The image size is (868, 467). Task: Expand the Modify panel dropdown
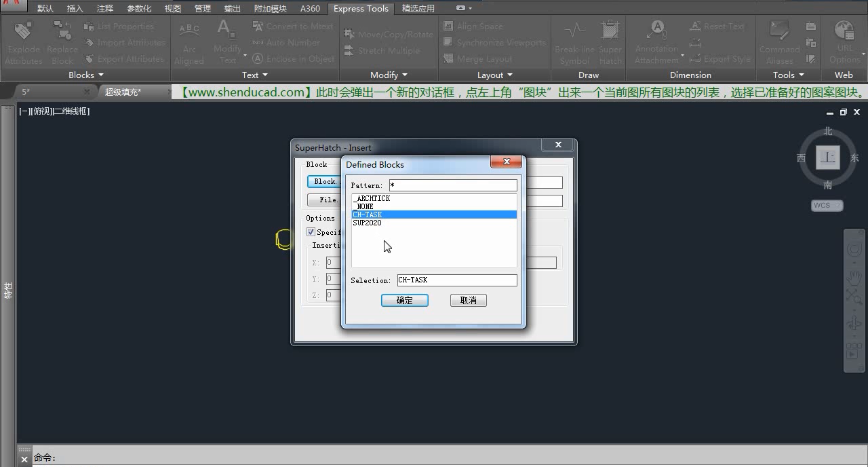pyautogui.click(x=389, y=75)
